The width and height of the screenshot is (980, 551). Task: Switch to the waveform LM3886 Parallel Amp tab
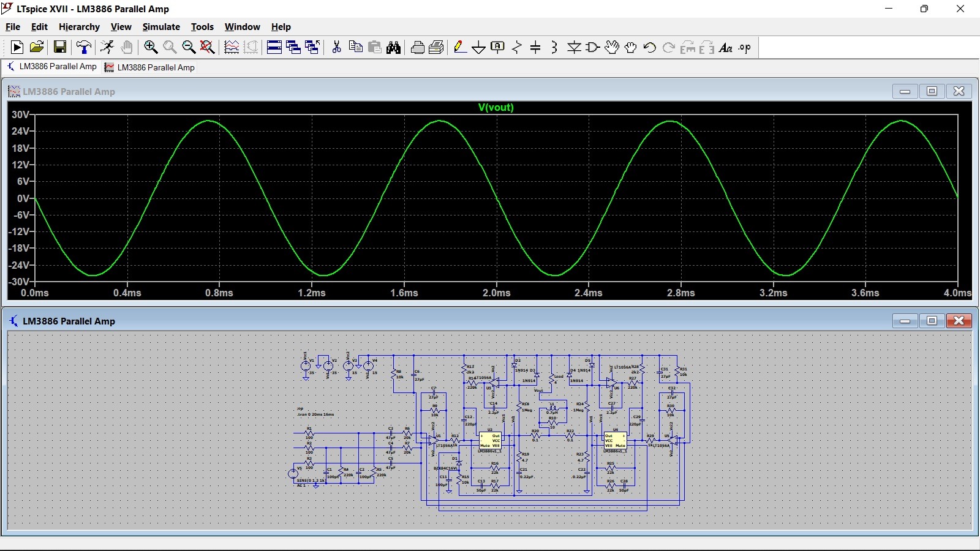point(150,67)
